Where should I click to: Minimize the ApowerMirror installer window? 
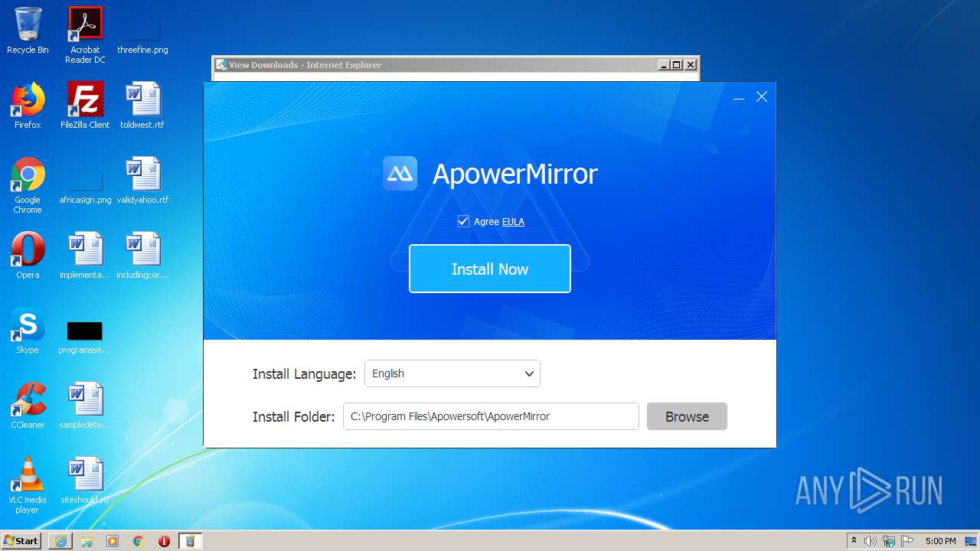739,97
